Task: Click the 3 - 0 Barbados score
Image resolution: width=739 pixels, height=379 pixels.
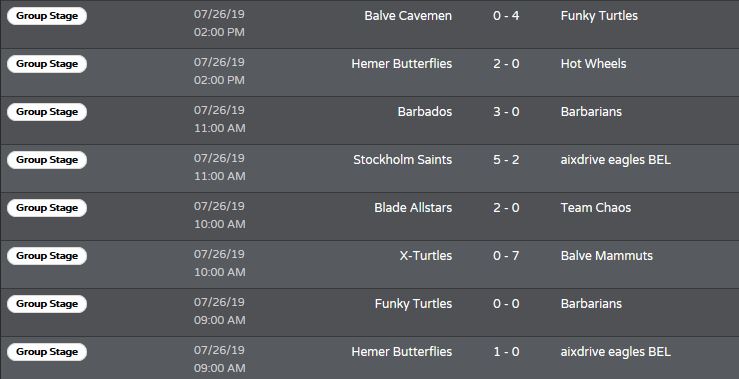Action: tap(506, 112)
